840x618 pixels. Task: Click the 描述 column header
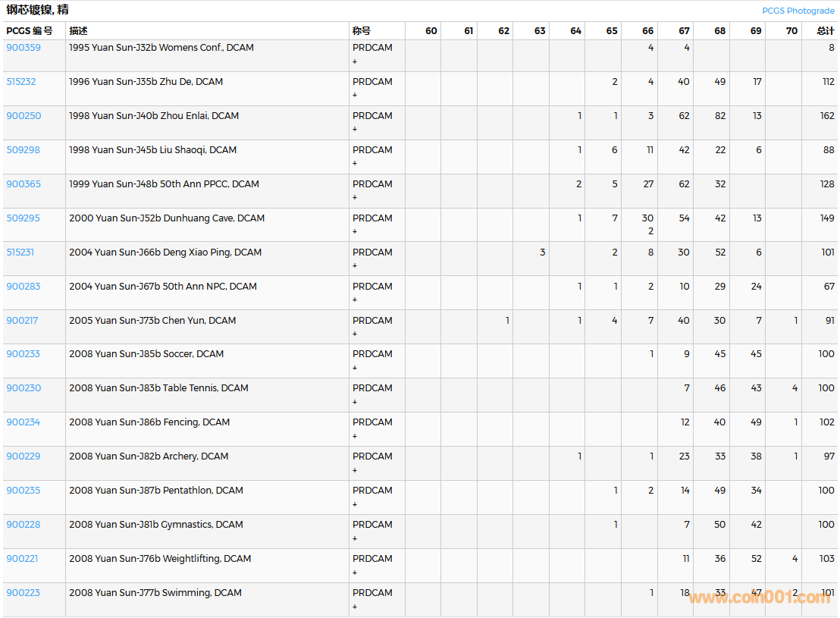[x=78, y=31]
